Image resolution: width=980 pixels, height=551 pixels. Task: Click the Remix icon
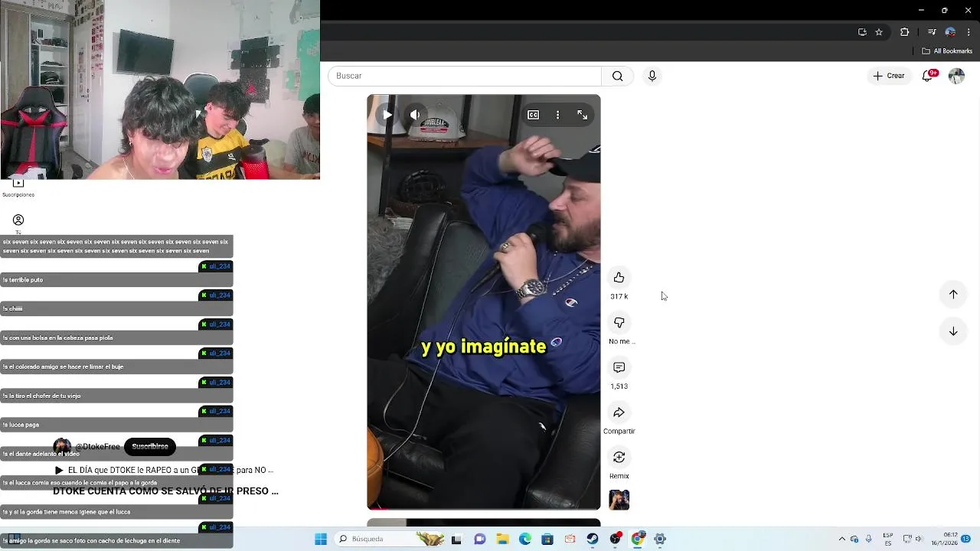[x=619, y=457]
